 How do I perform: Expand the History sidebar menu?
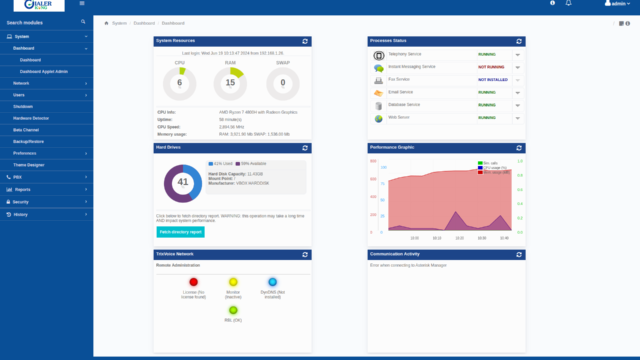tap(47, 214)
